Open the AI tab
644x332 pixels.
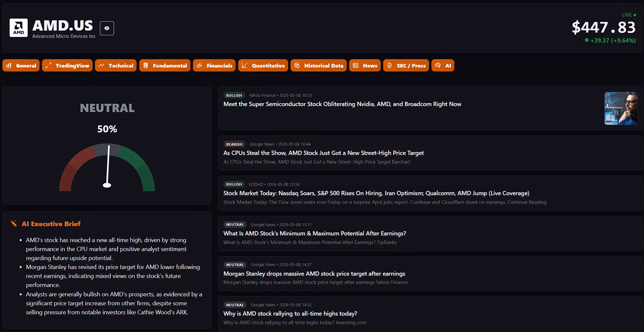coord(443,65)
